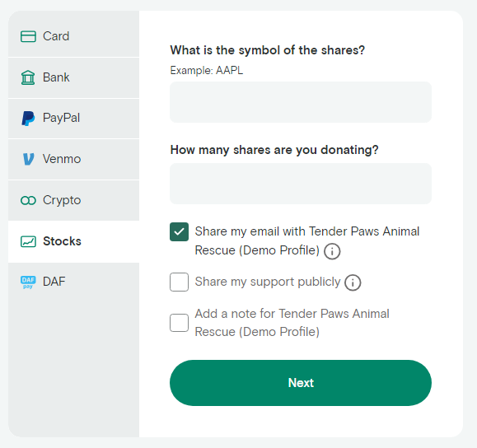477x448 pixels.
Task: Focus the share symbol input field
Action: (301, 102)
